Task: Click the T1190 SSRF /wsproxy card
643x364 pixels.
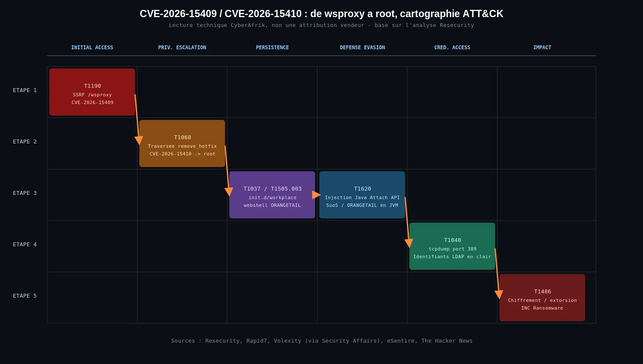Action: tap(92, 92)
